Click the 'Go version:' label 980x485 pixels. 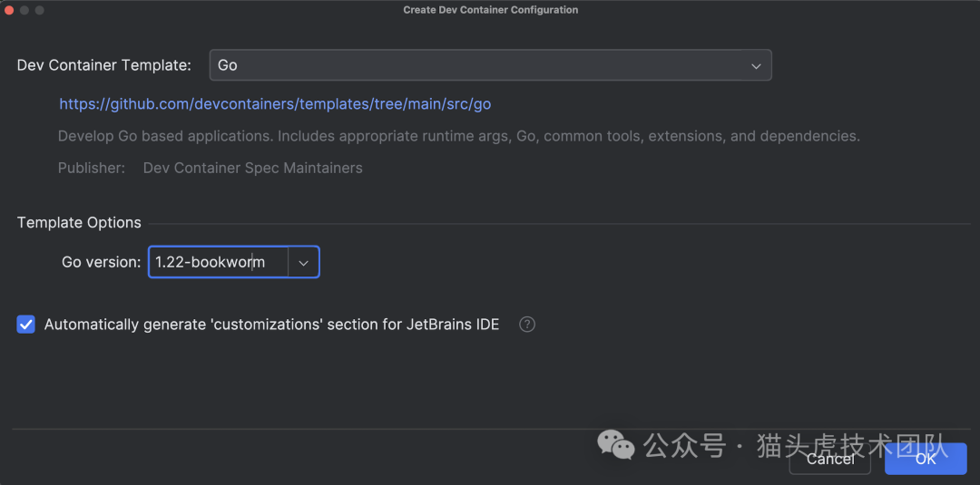pyautogui.click(x=102, y=262)
